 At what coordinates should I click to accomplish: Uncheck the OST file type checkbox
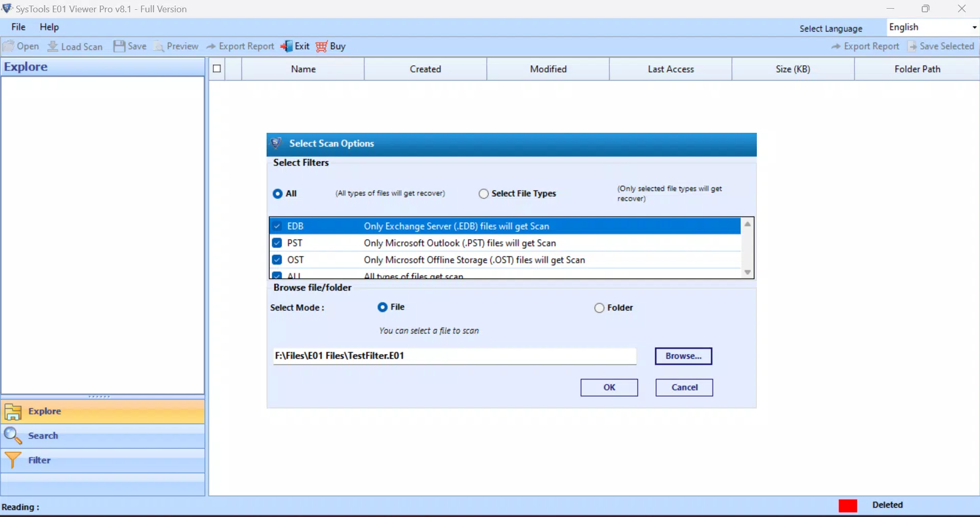277,260
